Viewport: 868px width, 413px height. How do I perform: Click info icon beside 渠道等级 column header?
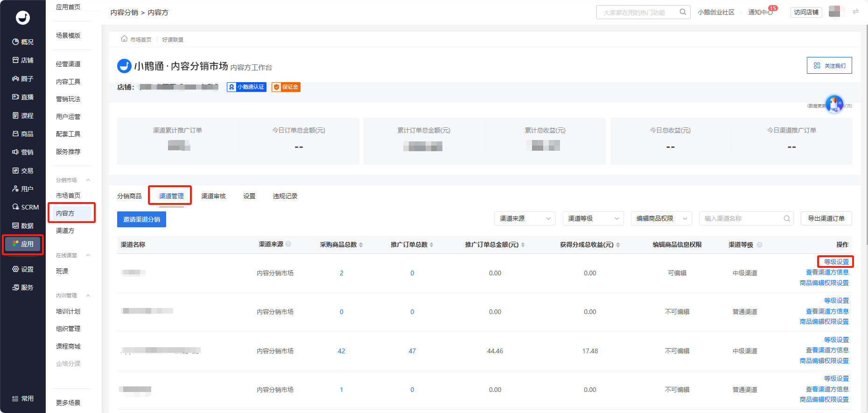pyautogui.click(x=759, y=245)
